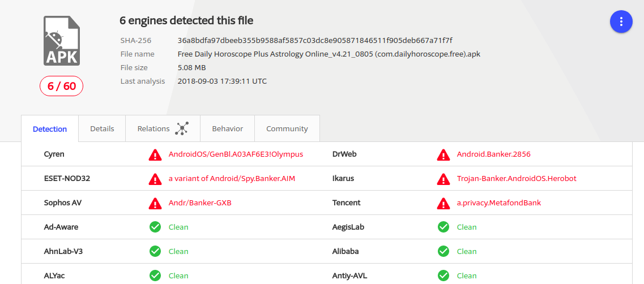Click the APK file name text
Screen dimensions: 644x284
coord(329,54)
